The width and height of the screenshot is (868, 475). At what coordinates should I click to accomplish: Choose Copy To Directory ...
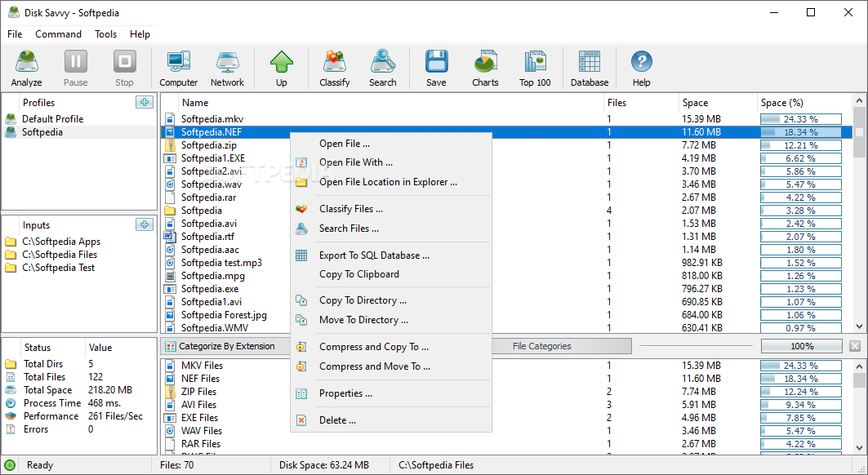[x=363, y=300]
